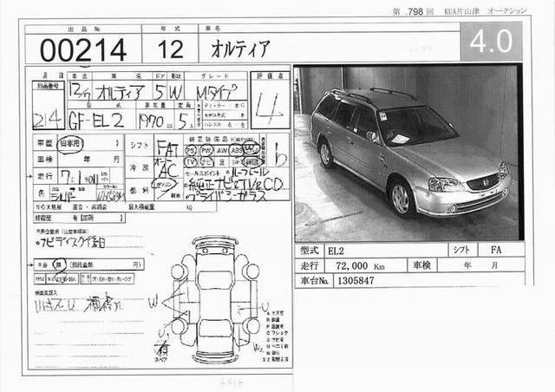Click the プライバシーガラス sales point note
Viewport: 555px width, 392px height.
pyautogui.click(x=228, y=197)
